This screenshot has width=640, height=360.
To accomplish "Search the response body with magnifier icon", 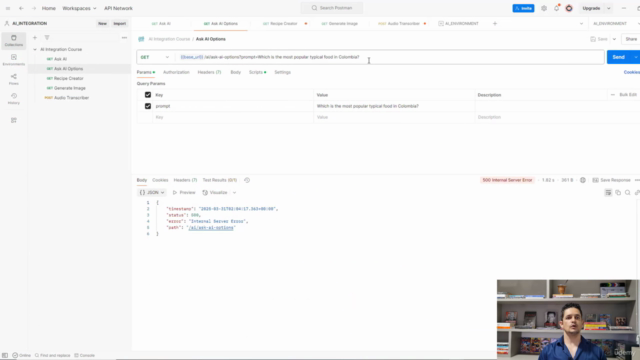I will pos(627,193).
